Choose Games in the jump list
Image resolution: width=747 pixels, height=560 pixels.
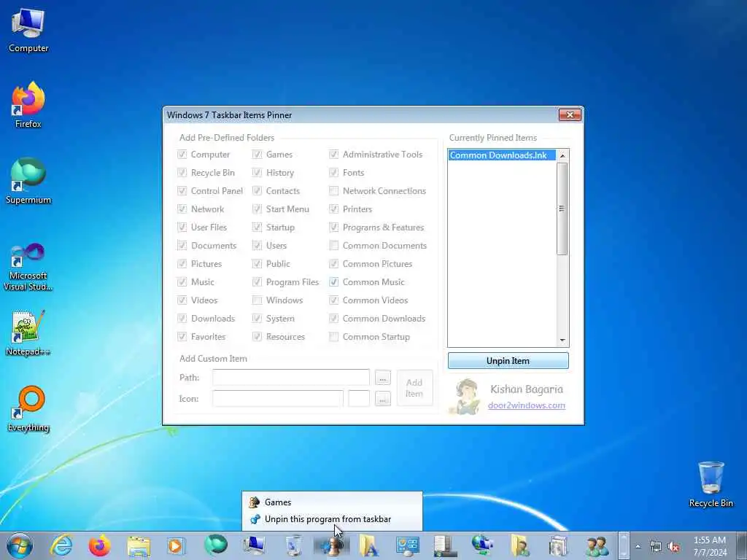click(332, 502)
